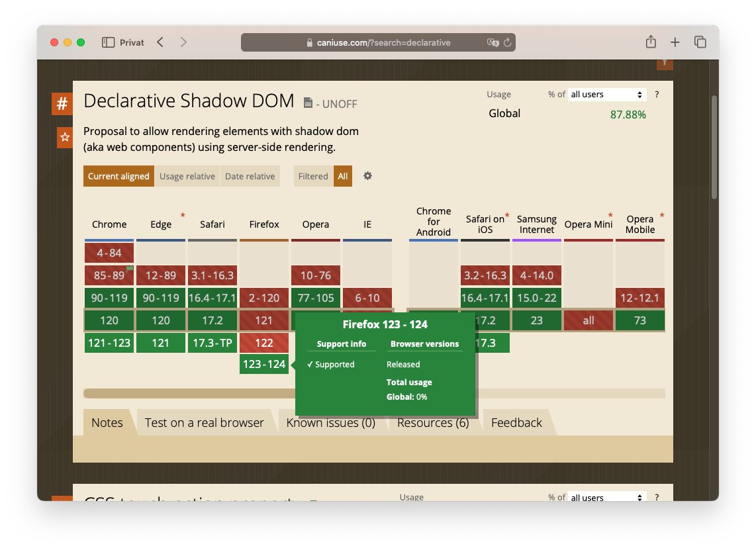756x550 pixels.
Task: Click the Safari sidebar toggle icon
Action: [x=108, y=42]
